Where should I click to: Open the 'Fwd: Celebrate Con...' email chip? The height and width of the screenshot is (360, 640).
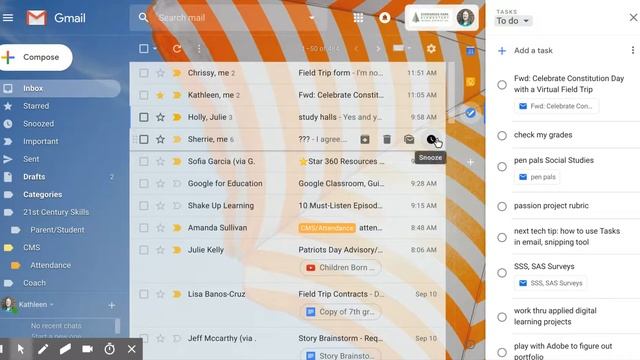(556, 106)
